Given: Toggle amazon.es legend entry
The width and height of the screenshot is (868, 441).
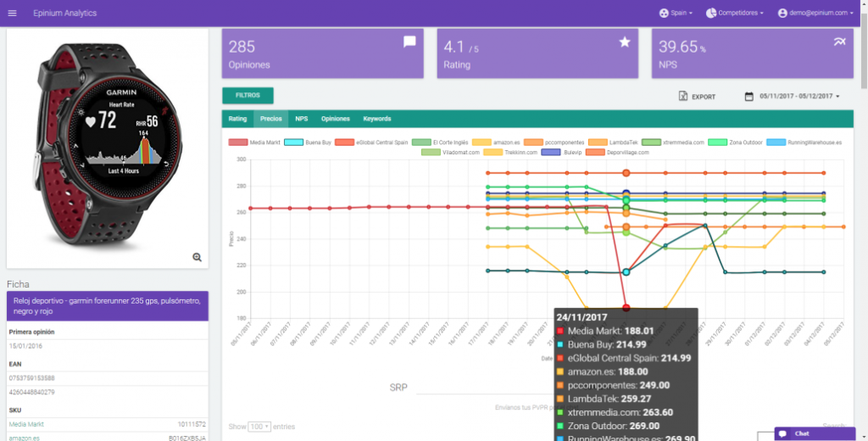Looking at the screenshot, I should (496, 142).
